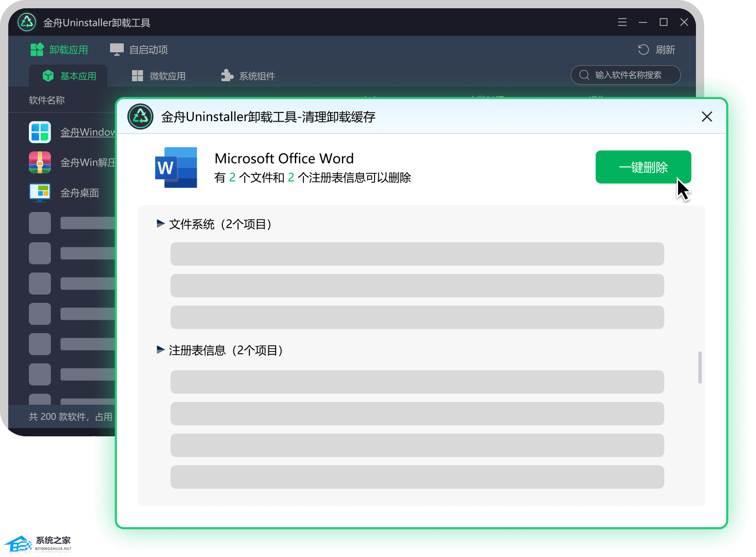Click the 金舟桌面 app icon
The height and width of the screenshot is (557, 756).
tap(40, 193)
